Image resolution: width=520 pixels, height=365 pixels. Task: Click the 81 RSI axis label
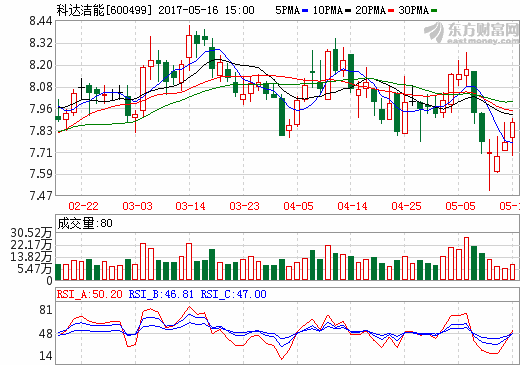(x=46, y=310)
